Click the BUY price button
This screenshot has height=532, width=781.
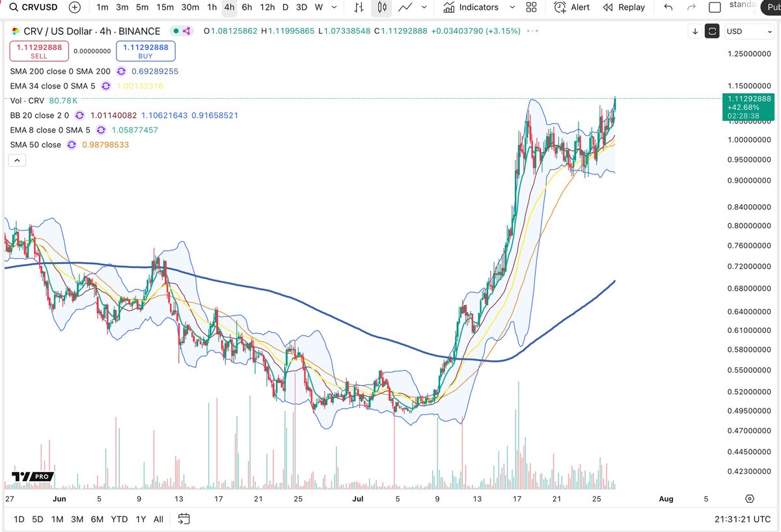(145, 51)
